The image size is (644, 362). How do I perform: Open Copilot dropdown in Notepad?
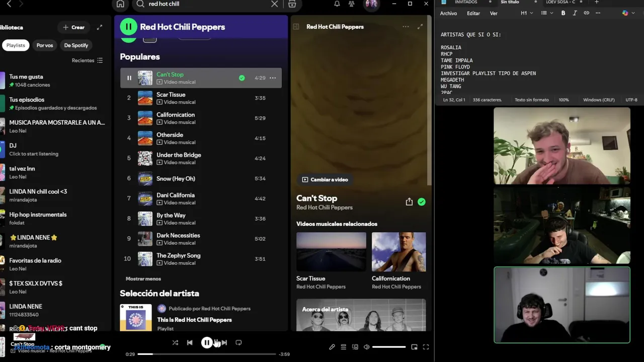click(627, 13)
